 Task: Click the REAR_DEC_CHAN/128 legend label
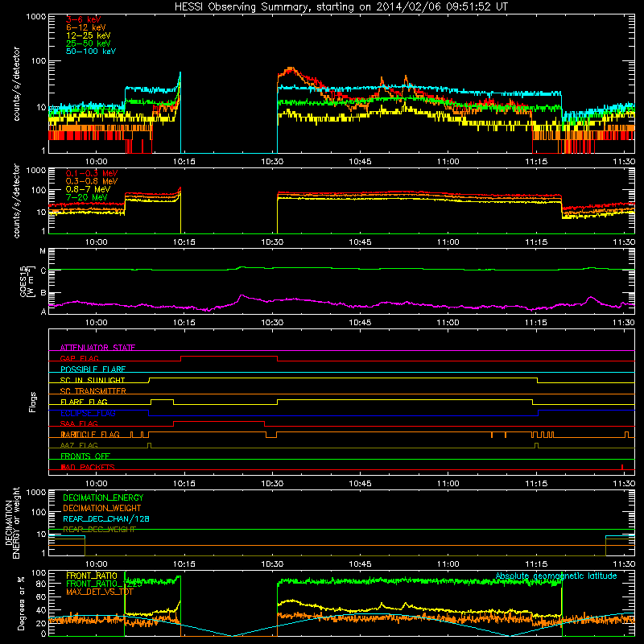[x=106, y=518]
